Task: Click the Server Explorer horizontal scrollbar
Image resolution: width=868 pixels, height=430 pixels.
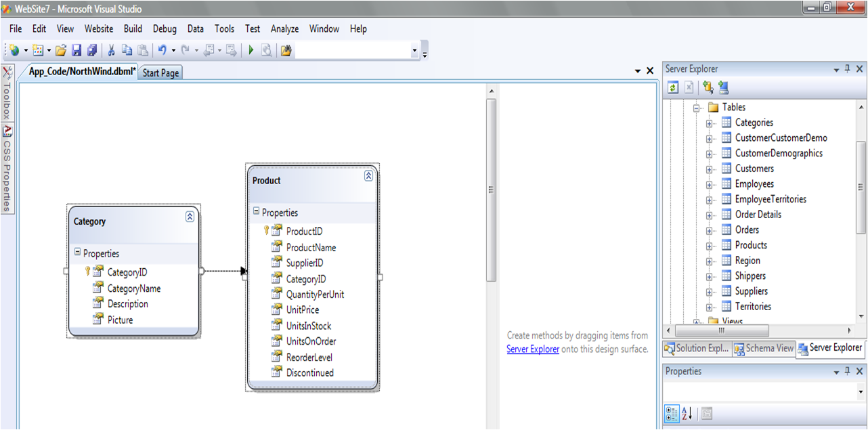Action: coord(720,330)
